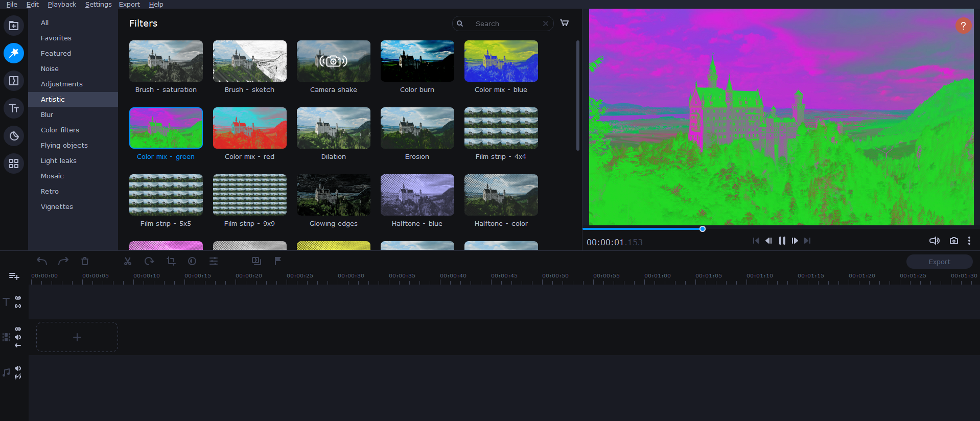Click the Add track icon

(14, 276)
